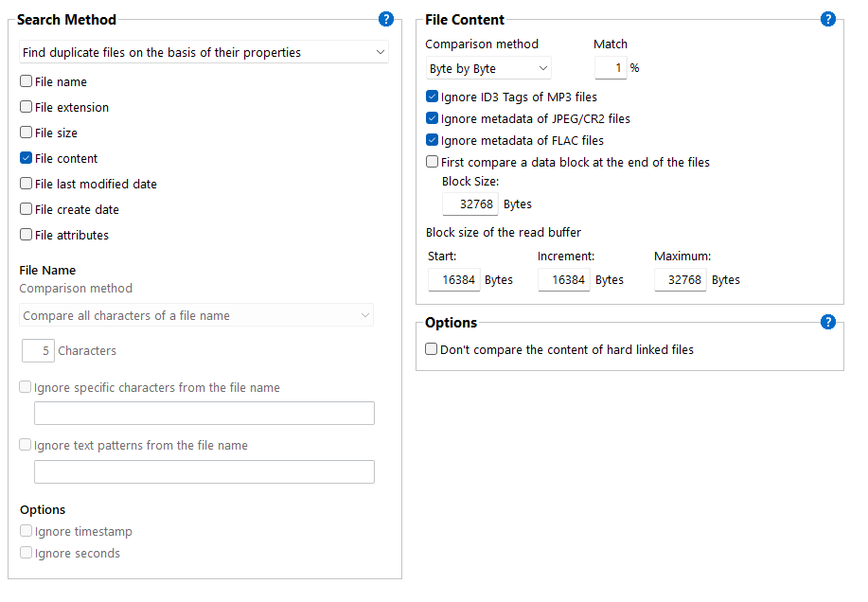Tick the File extension option
The width and height of the screenshot is (868, 602).
pos(27,108)
